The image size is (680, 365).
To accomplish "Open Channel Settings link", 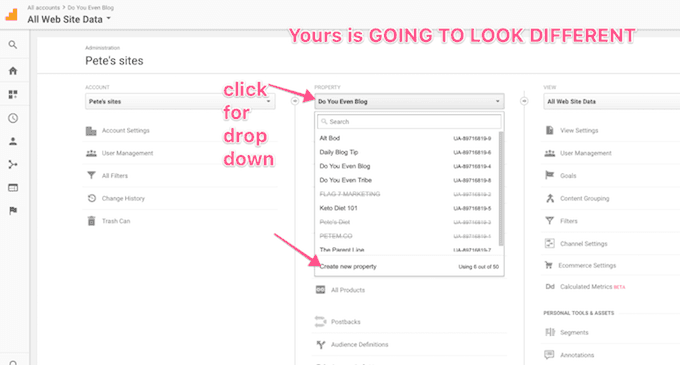I will point(584,244).
